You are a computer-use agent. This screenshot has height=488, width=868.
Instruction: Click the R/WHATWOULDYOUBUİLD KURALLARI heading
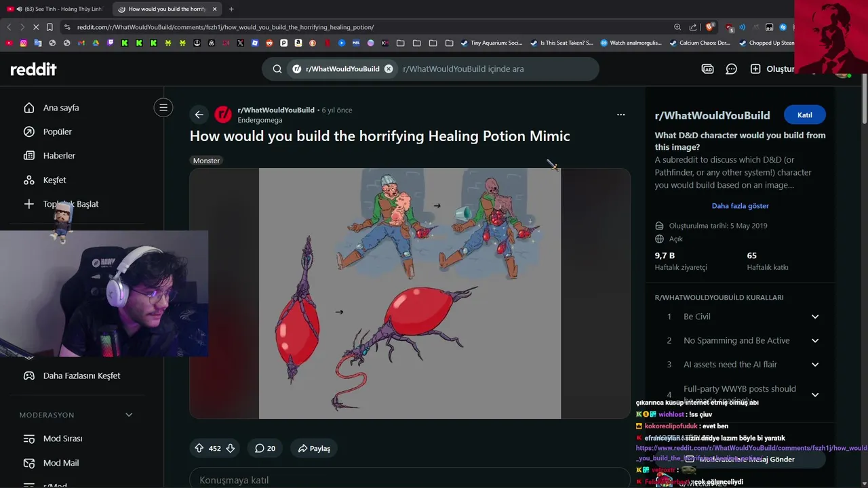tap(719, 298)
